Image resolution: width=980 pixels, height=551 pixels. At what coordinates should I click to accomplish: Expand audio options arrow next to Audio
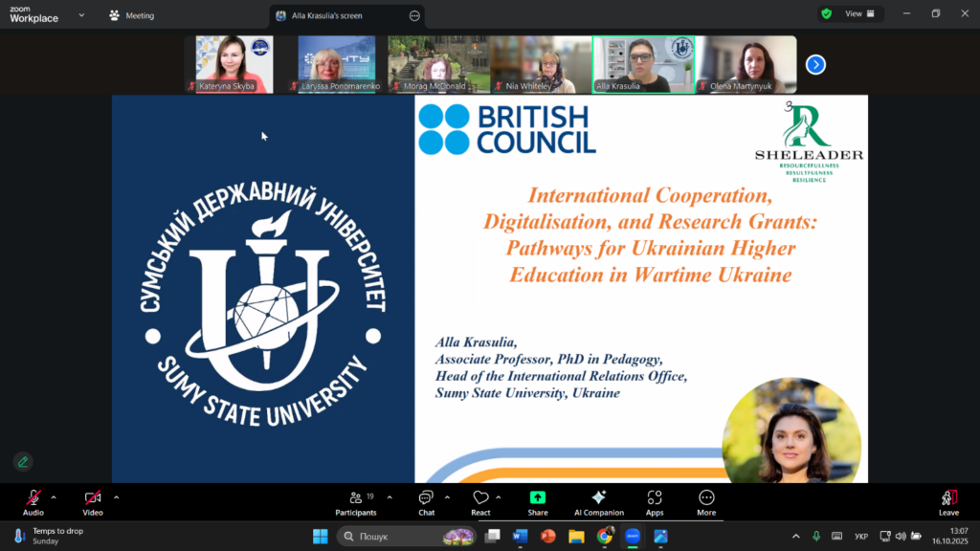(54, 497)
